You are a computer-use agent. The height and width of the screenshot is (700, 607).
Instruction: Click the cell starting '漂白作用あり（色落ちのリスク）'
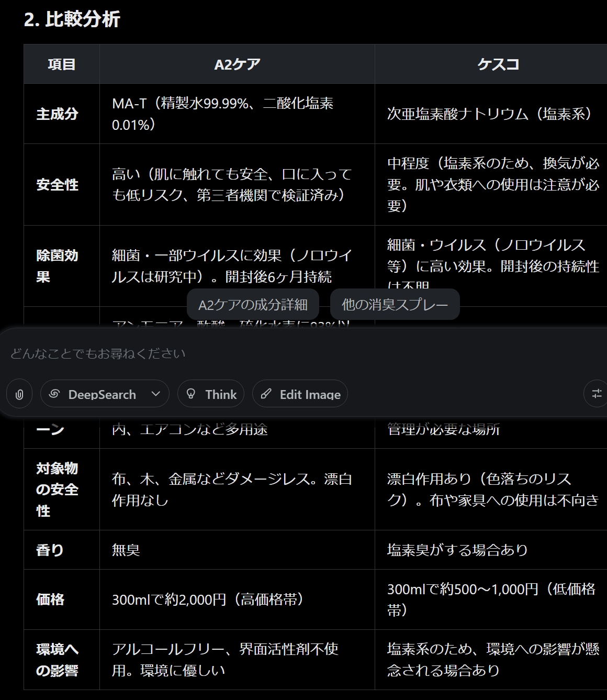[491, 489]
